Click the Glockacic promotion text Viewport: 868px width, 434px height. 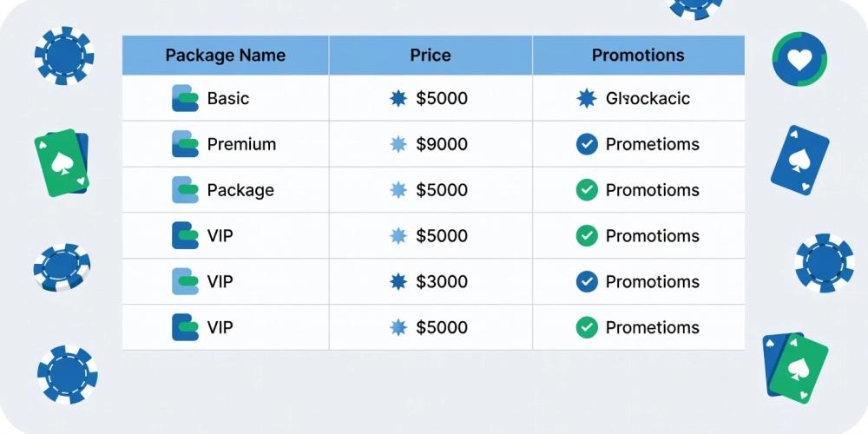(648, 99)
